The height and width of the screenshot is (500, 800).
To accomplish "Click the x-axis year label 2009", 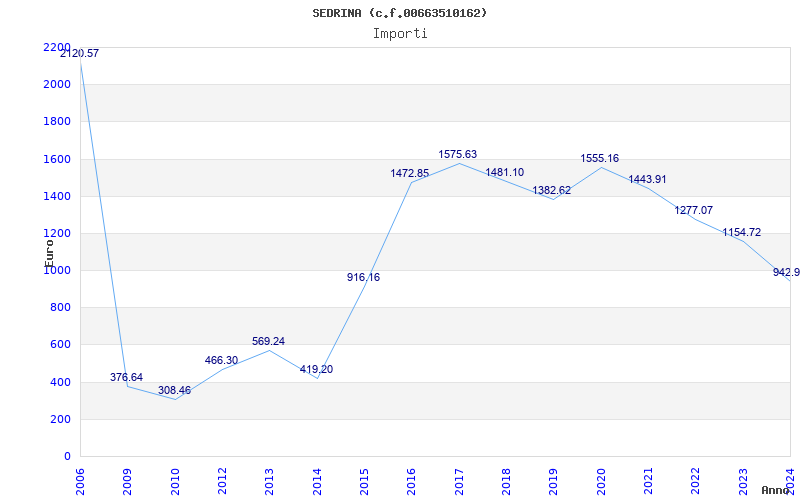I will click(x=127, y=482).
